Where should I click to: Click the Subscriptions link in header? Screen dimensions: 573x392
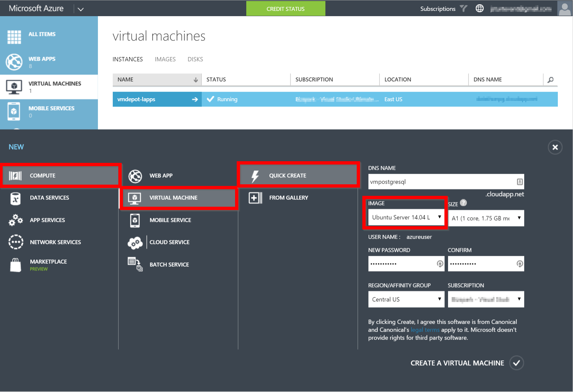point(438,9)
